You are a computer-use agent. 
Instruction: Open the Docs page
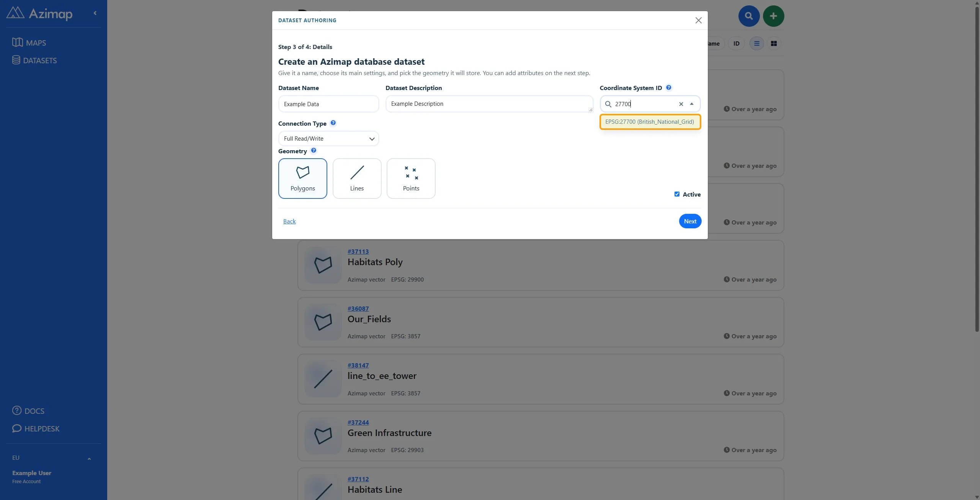pyautogui.click(x=28, y=411)
